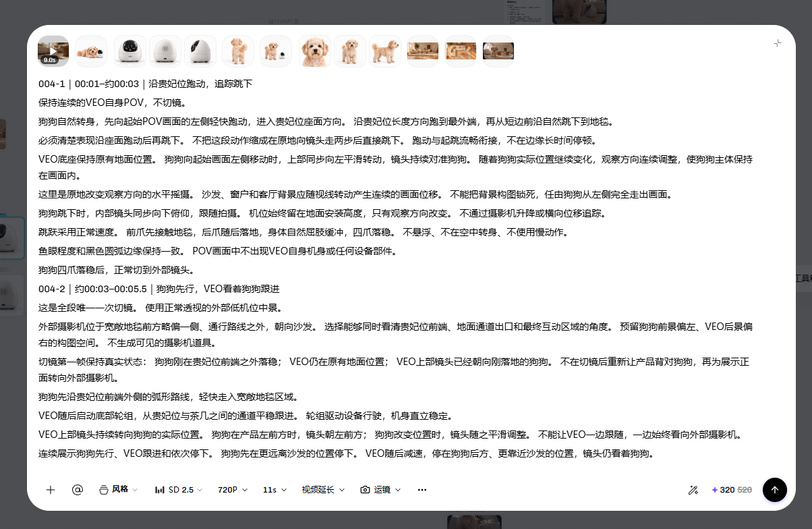
Task: Click the line starting 狗狗先沿贵妃位前端外侧
Action: (x=169, y=397)
